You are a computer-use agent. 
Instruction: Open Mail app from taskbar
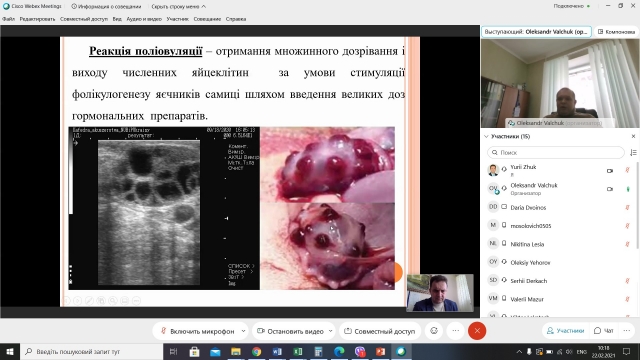pyautogui.click(x=215, y=351)
